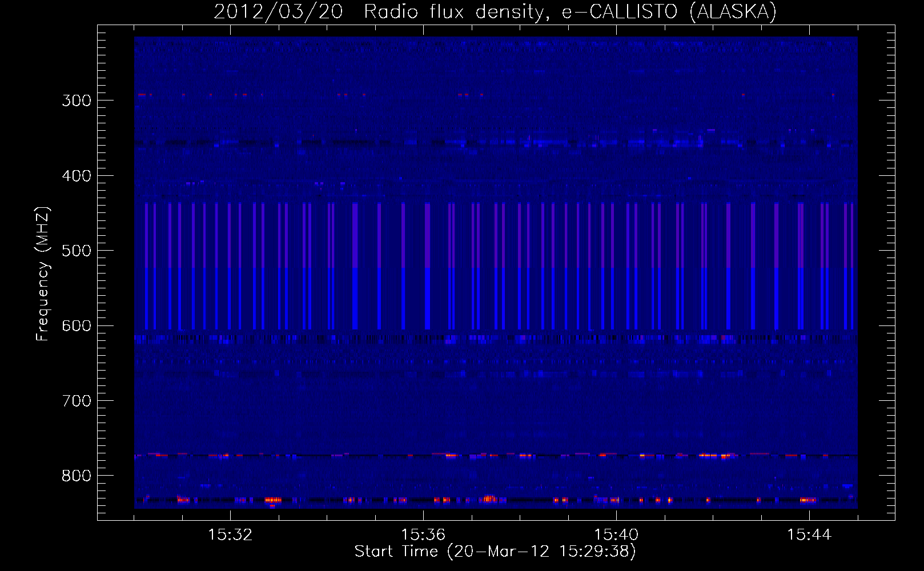
Task: Click the 700 frequency tick label
Action: 77,401
